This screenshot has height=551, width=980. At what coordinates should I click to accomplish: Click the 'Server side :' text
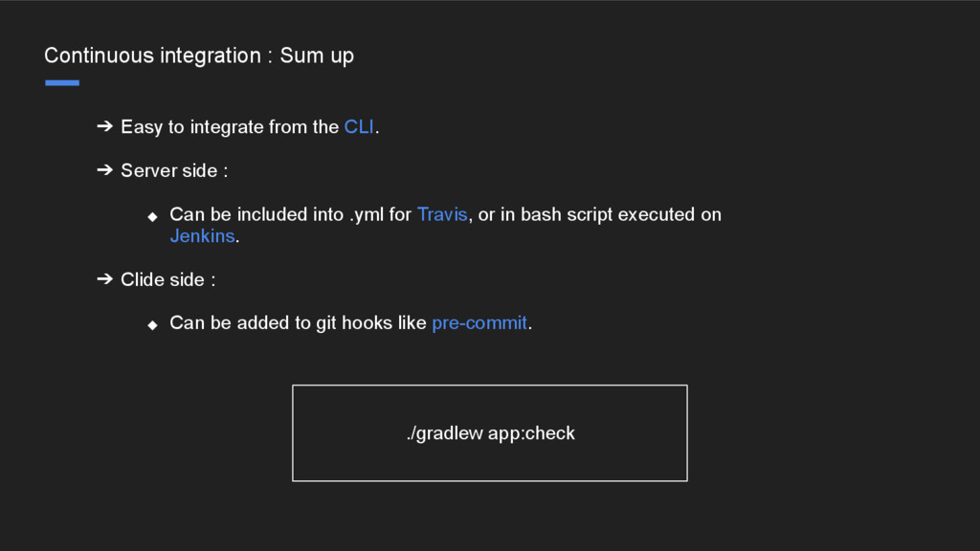[174, 170]
